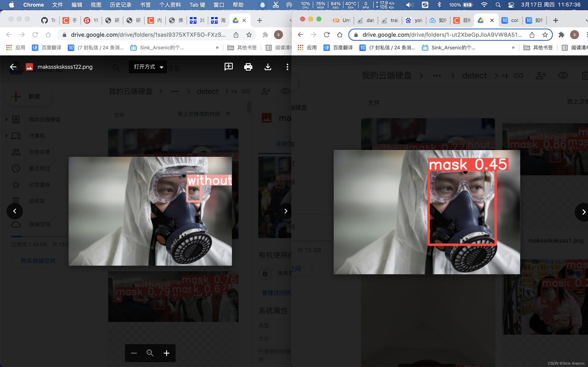
Task: Bookmark this page with the star icon in right window
Action: (x=545, y=35)
